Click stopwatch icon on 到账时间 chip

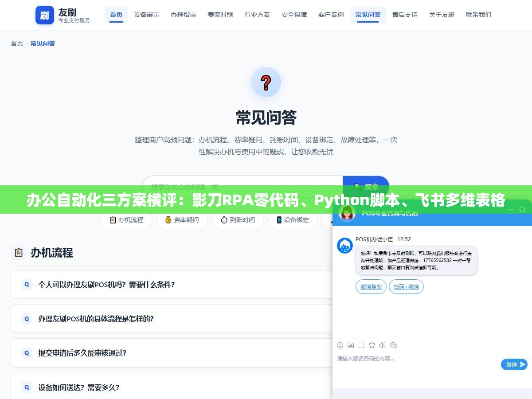(224, 220)
